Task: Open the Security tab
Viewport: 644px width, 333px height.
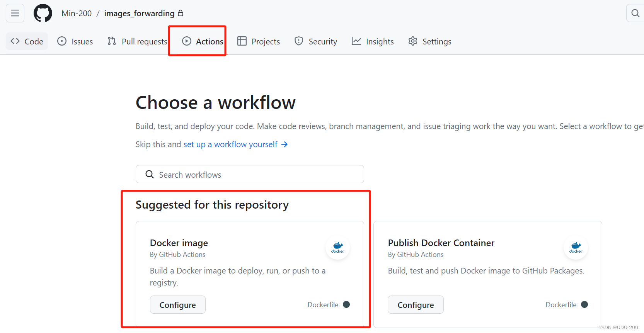Action: click(x=316, y=41)
